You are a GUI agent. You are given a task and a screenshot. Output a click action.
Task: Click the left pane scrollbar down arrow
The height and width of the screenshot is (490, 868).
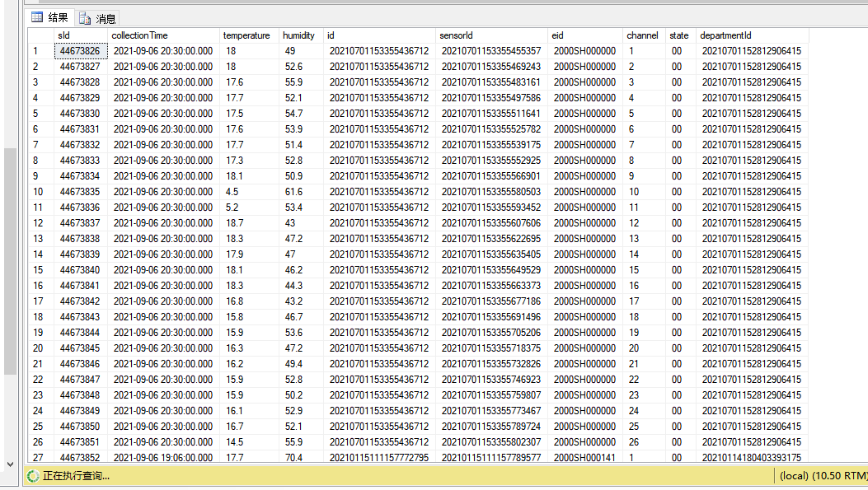coord(10,464)
